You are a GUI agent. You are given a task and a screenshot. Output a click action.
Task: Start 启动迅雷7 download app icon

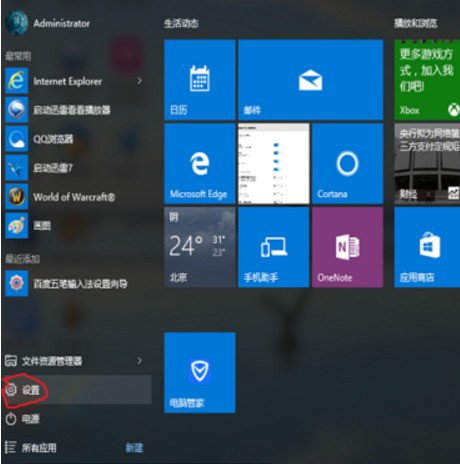pyautogui.click(x=17, y=168)
